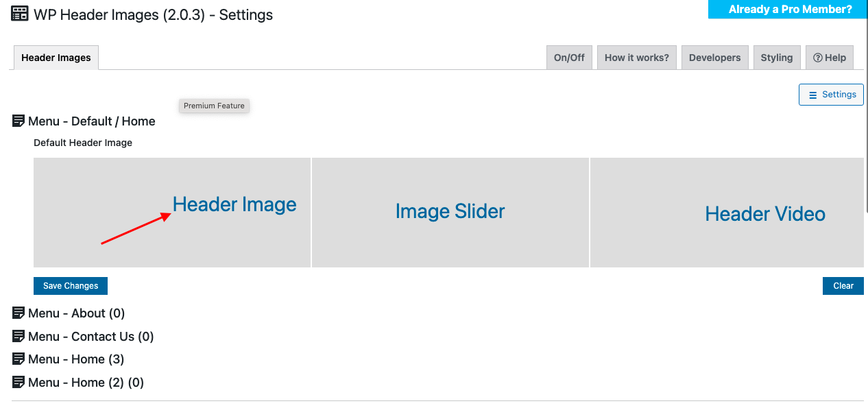868x408 pixels.
Task: Click the menu icon beside Menu - Home (3)
Action: tap(18, 359)
